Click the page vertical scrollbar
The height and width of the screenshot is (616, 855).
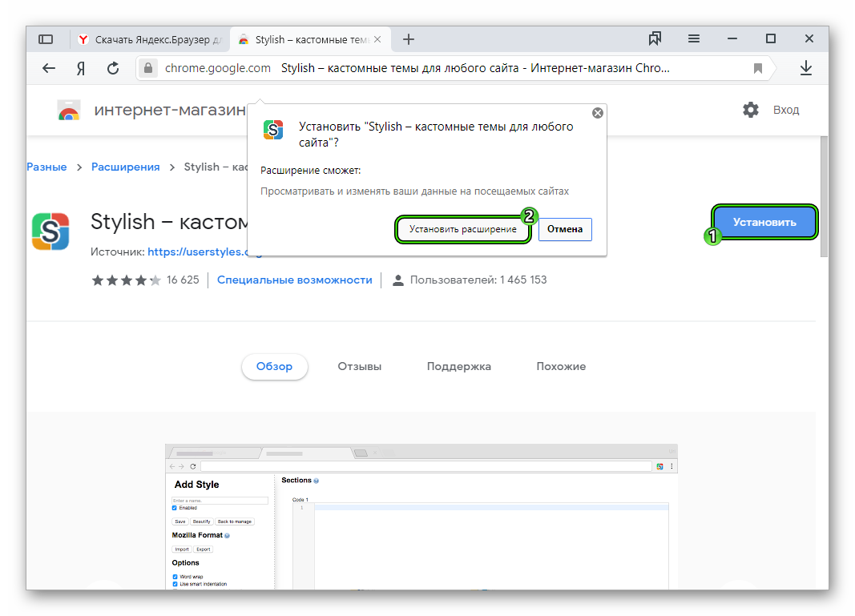[x=824, y=196]
